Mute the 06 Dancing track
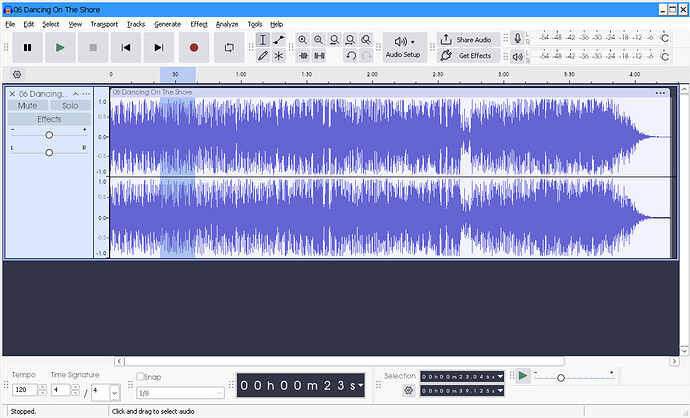The height and width of the screenshot is (418, 690). coord(27,106)
